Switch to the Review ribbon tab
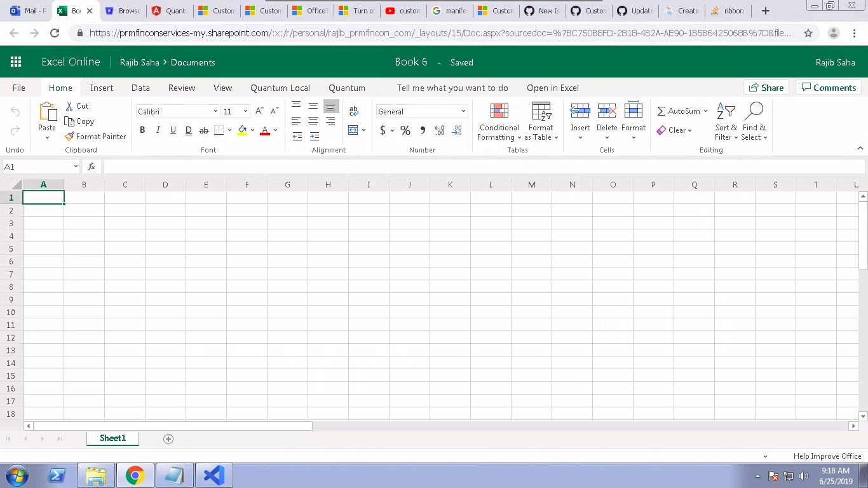 pos(182,88)
